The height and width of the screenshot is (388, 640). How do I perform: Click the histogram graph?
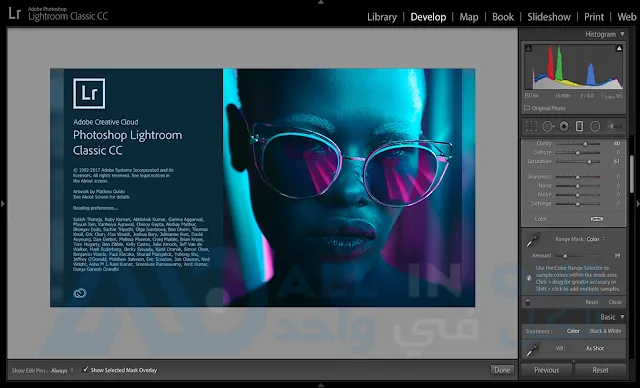tap(573, 67)
